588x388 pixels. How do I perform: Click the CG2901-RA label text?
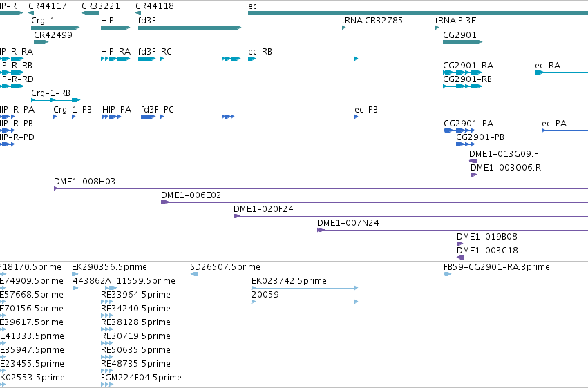[x=468, y=66]
